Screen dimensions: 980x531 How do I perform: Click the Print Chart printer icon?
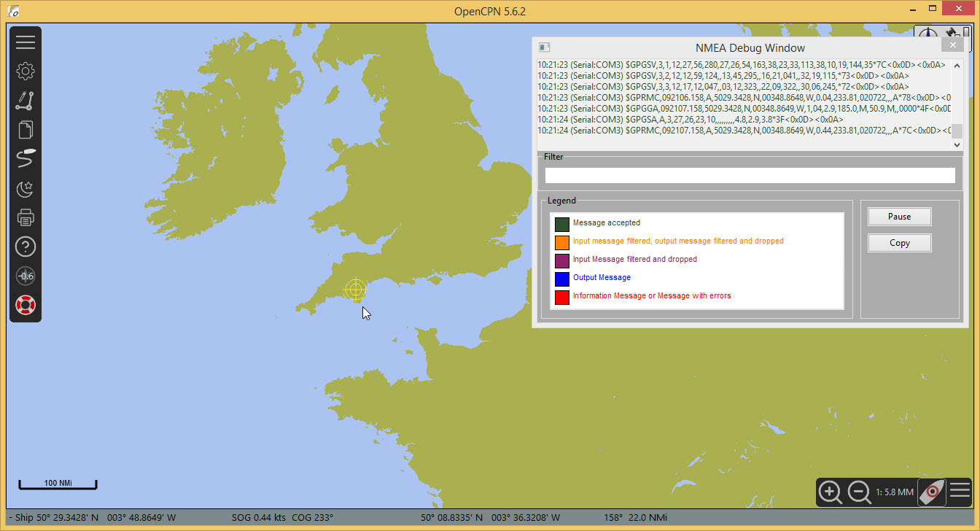tap(26, 217)
